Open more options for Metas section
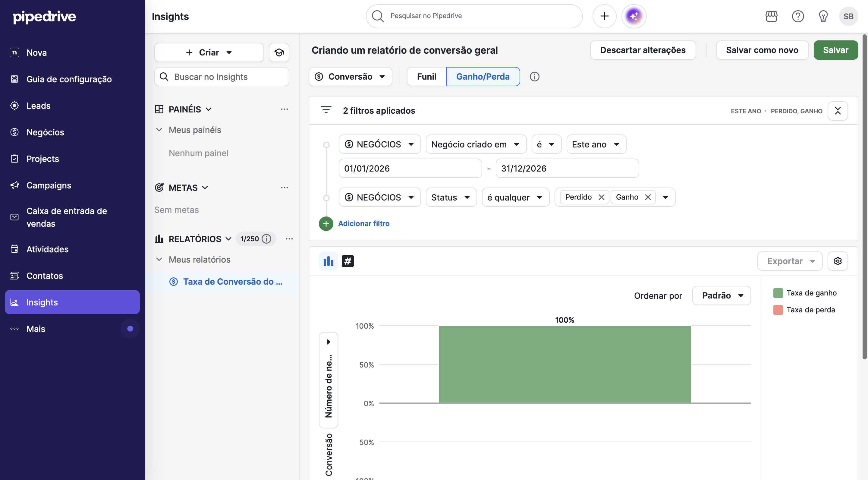 (285, 188)
